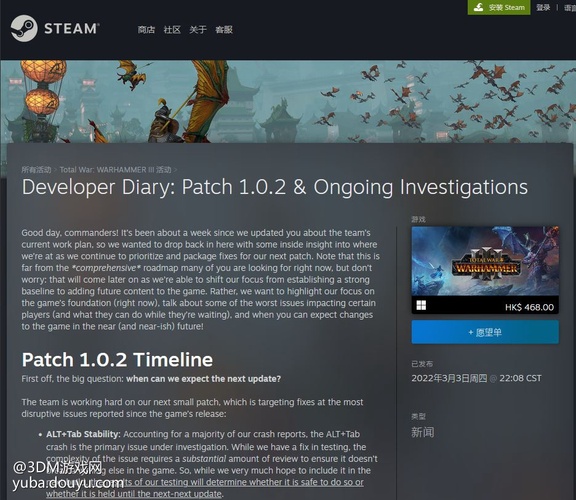Image resolution: width=576 pixels, height=500 pixels.
Task: Click the Developer Diary article title
Action: (274, 187)
